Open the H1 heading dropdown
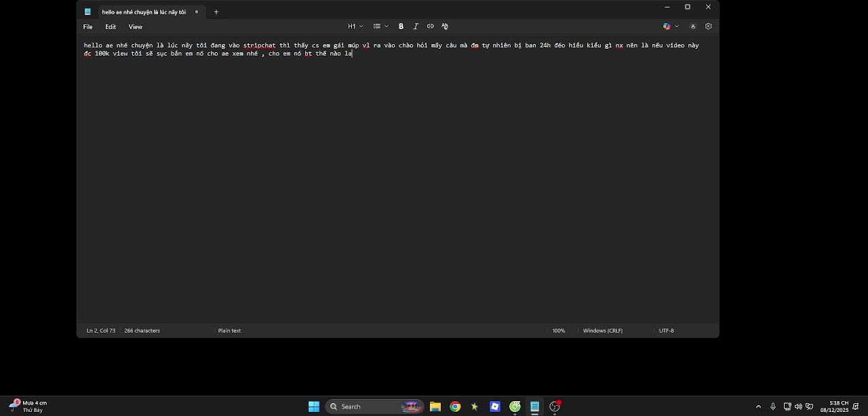 tap(355, 26)
